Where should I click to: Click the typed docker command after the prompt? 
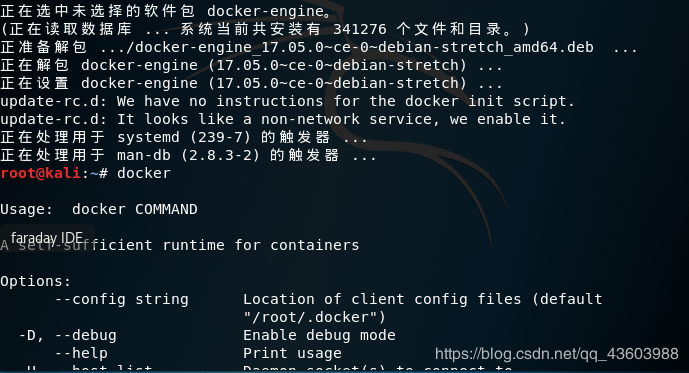coord(144,173)
